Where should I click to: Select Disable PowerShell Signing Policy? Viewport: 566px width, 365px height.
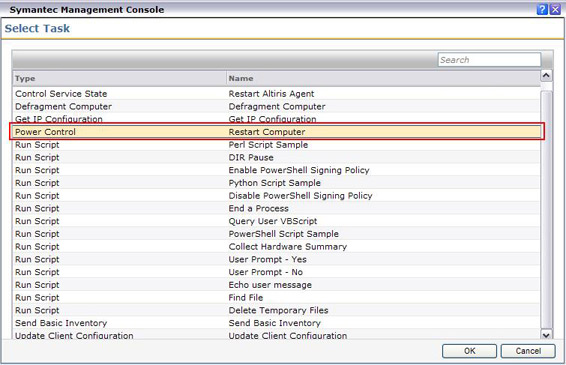tap(300, 196)
